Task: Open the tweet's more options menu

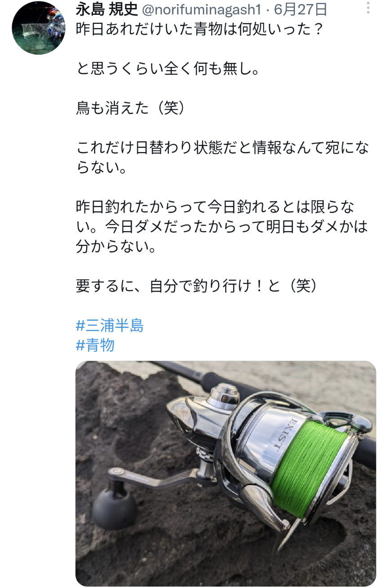Action: click(x=368, y=8)
